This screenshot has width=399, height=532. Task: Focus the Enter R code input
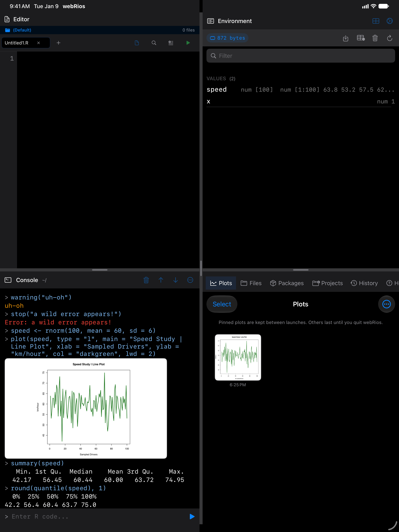(x=96, y=517)
